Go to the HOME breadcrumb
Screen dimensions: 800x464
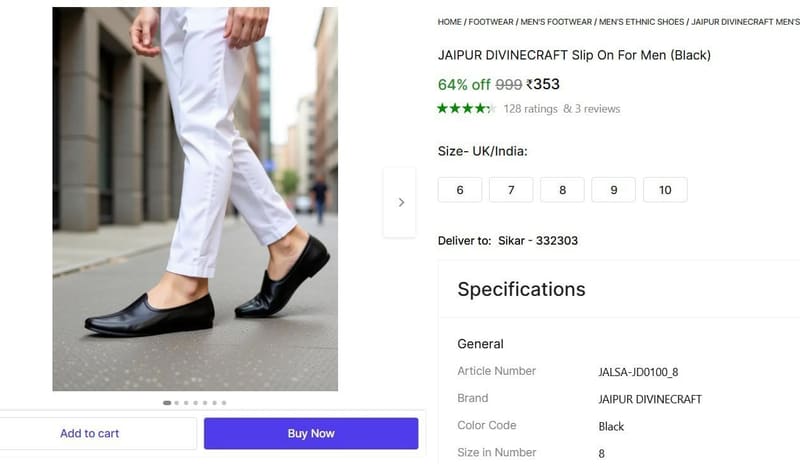pyautogui.click(x=449, y=22)
